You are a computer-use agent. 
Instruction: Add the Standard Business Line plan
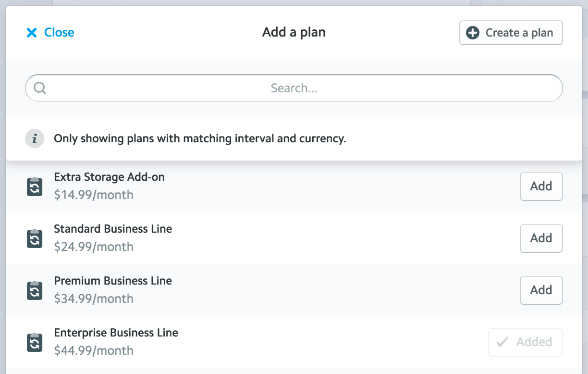click(541, 238)
